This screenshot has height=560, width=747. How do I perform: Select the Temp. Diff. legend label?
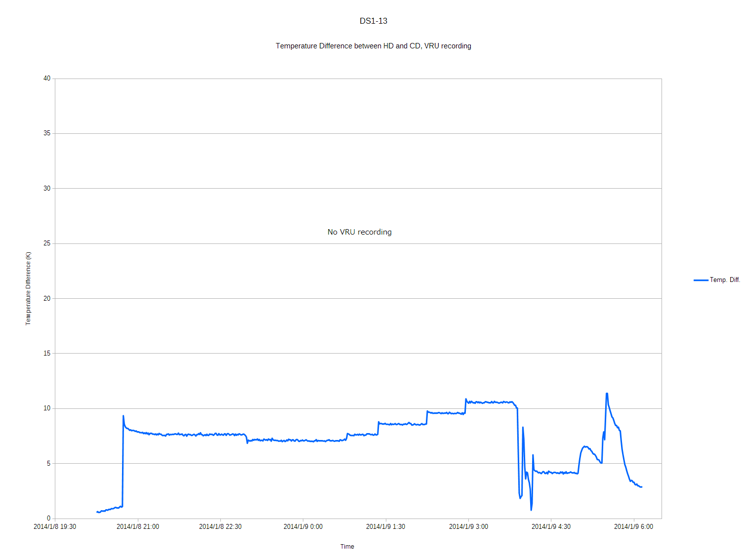(x=725, y=280)
